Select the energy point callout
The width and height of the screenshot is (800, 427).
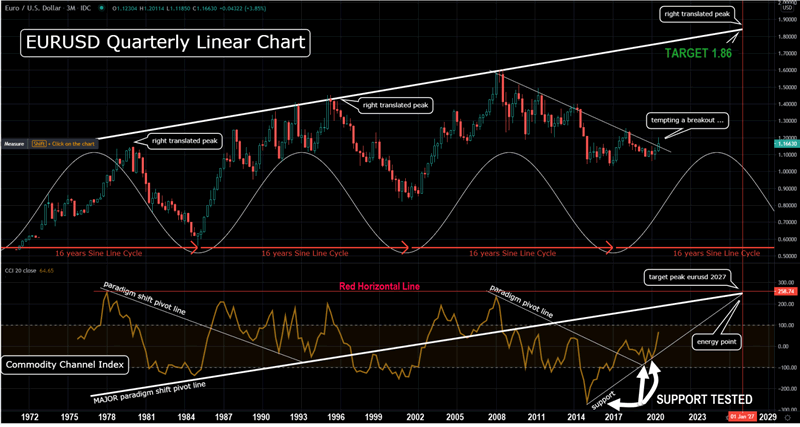point(718,342)
